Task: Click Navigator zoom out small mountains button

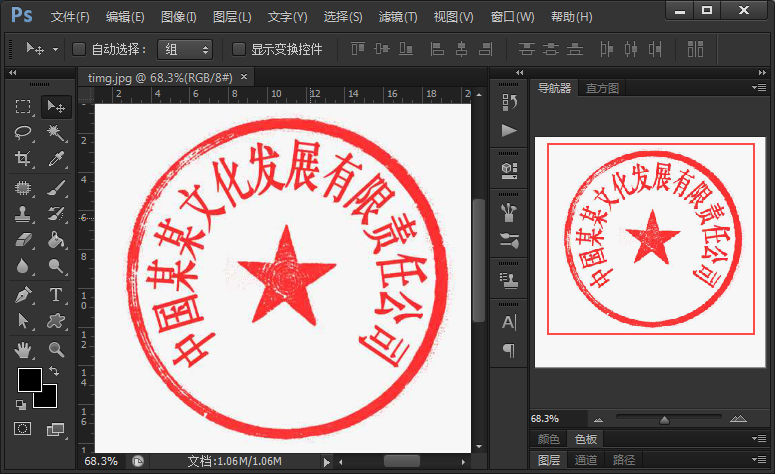Action: pyautogui.click(x=599, y=420)
